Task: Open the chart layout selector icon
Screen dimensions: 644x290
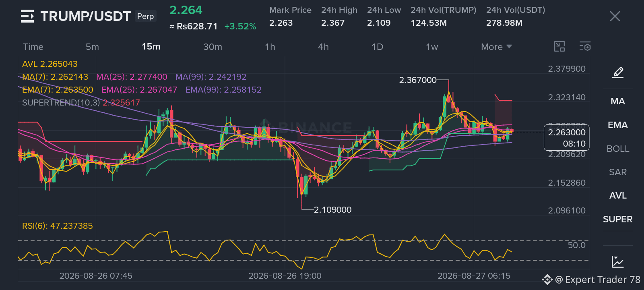Action: coord(559,47)
